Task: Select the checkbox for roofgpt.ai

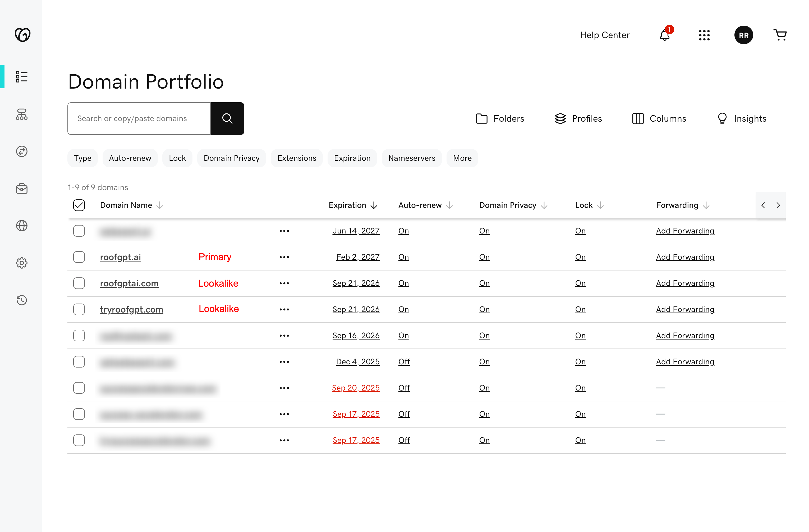Action: 79,257
